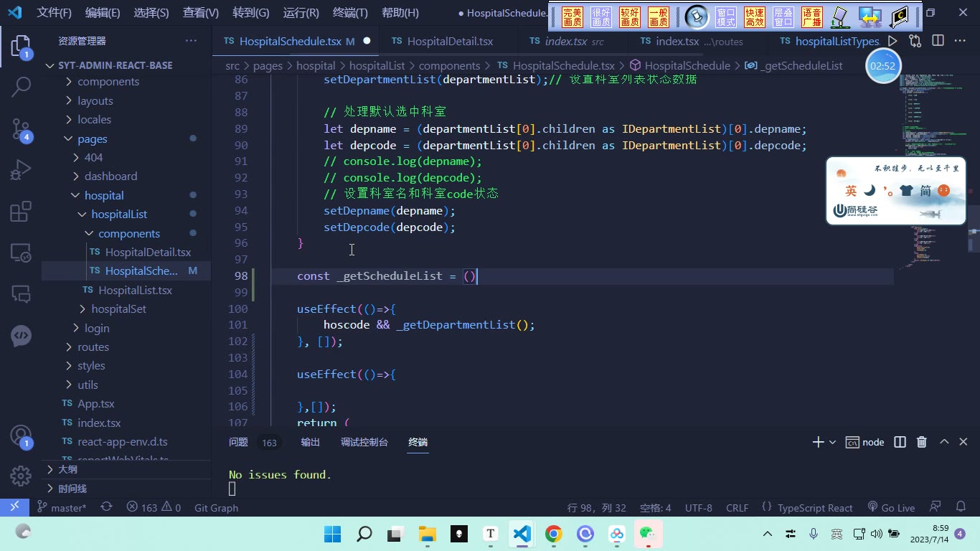The height and width of the screenshot is (551, 980).
Task: Collapse the pages folder
Action: [93, 138]
